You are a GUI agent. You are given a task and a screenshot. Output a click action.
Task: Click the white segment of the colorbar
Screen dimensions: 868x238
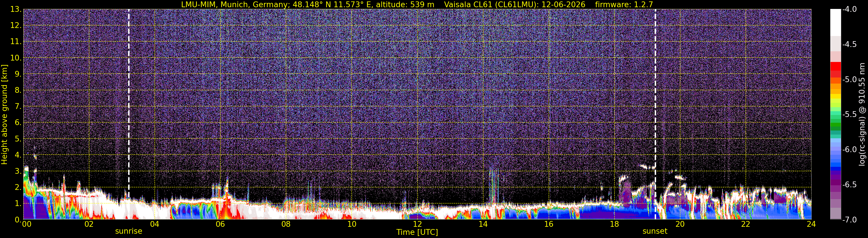tap(835, 22)
